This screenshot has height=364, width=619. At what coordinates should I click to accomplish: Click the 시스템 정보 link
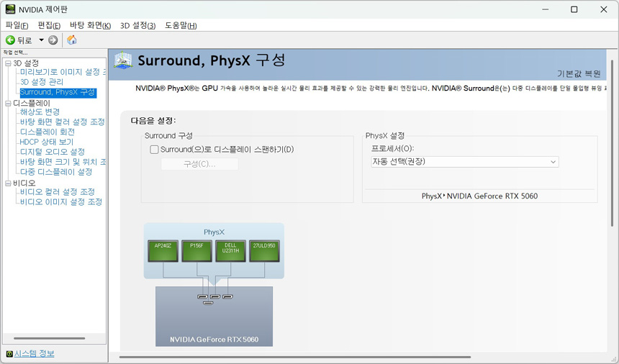click(34, 354)
